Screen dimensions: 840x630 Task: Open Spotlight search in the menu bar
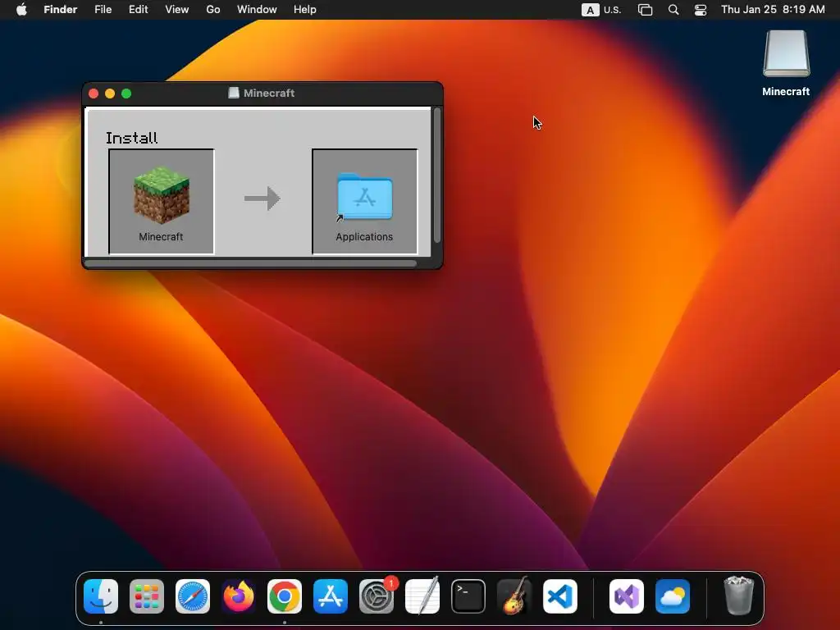tap(673, 10)
